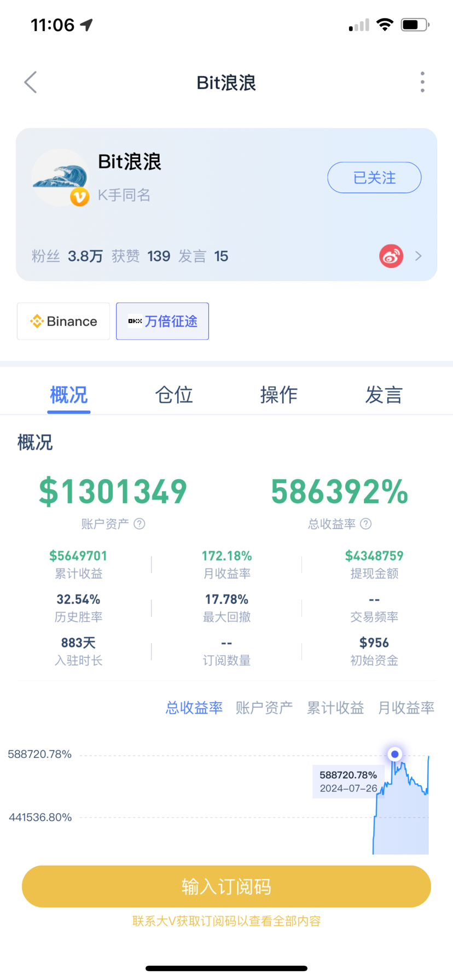Switch to the 概况 tab
This screenshot has width=453, height=980.
tap(68, 394)
